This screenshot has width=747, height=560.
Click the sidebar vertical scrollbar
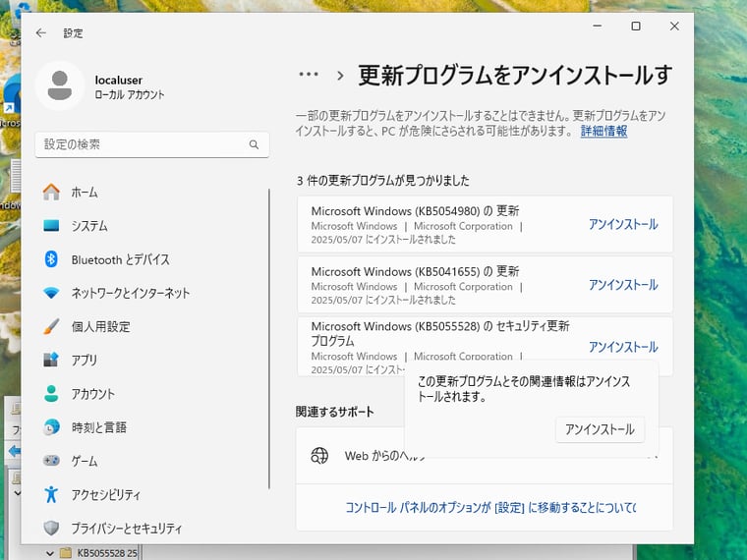click(x=269, y=339)
